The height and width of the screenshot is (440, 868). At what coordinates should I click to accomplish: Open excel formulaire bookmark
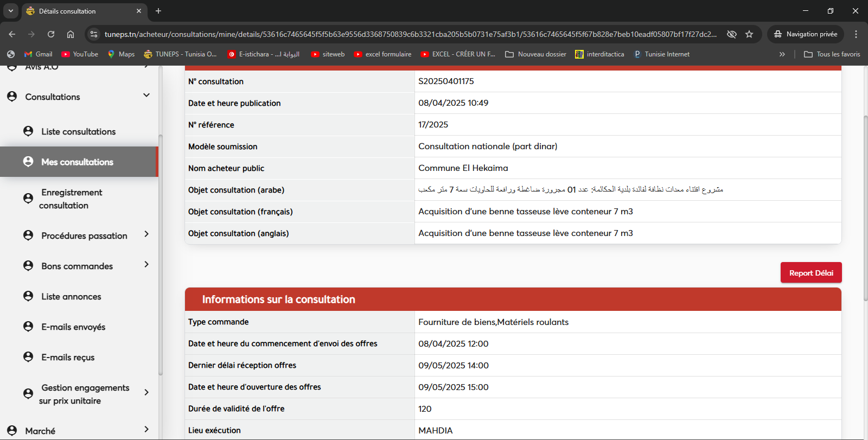pyautogui.click(x=382, y=54)
